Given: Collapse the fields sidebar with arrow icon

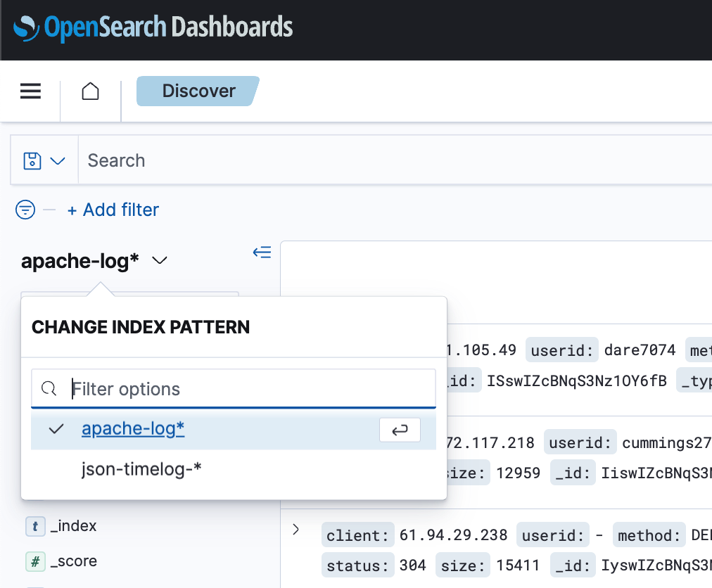Looking at the screenshot, I should [x=262, y=252].
